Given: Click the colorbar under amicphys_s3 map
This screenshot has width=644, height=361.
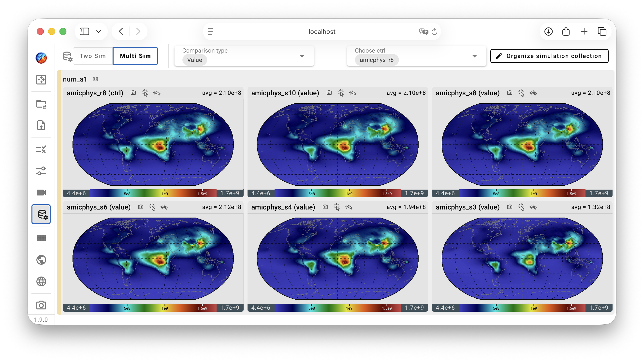Looking at the screenshot, I should tap(522, 307).
